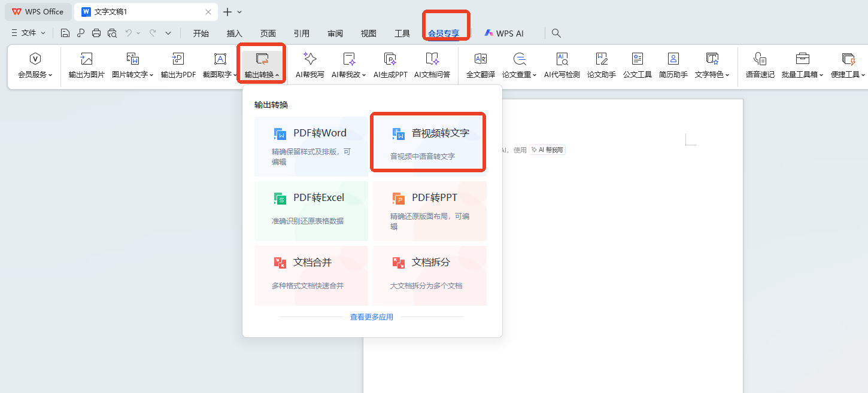This screenshot has height=393, width=868.
Task: Click the undo arrow icon
Action: [x=129, y=33]
